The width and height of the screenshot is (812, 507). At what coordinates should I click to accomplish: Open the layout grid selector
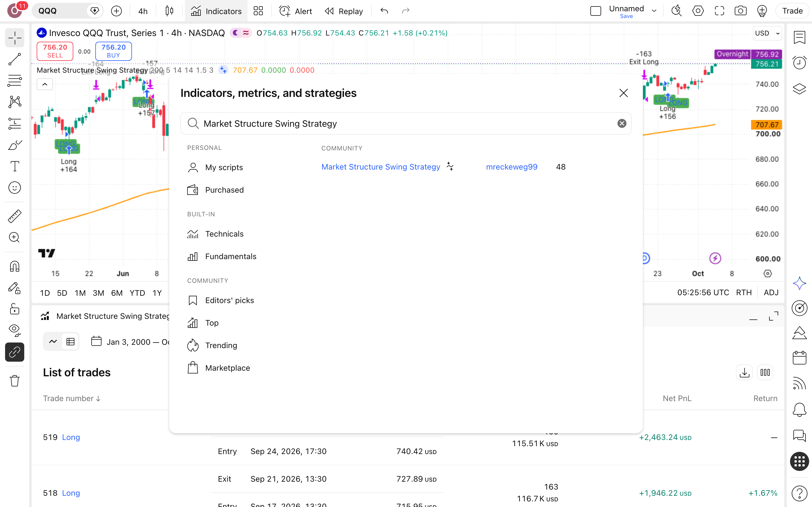(258, 11)
